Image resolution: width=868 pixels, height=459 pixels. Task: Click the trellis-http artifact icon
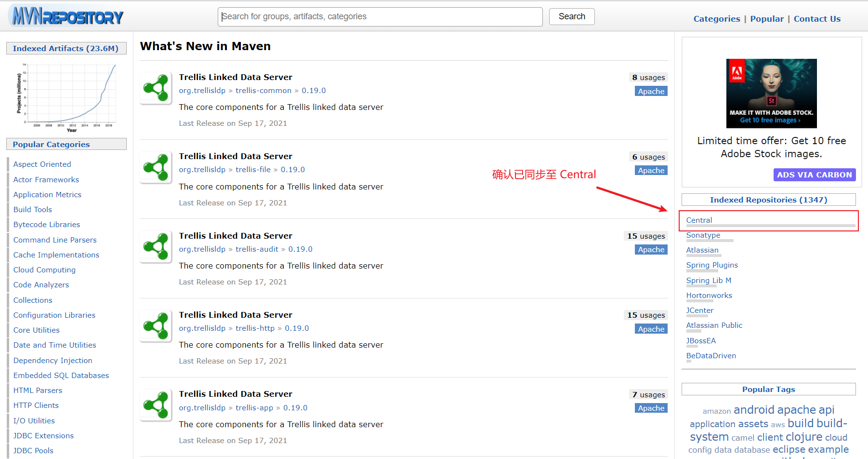(156, 325)
